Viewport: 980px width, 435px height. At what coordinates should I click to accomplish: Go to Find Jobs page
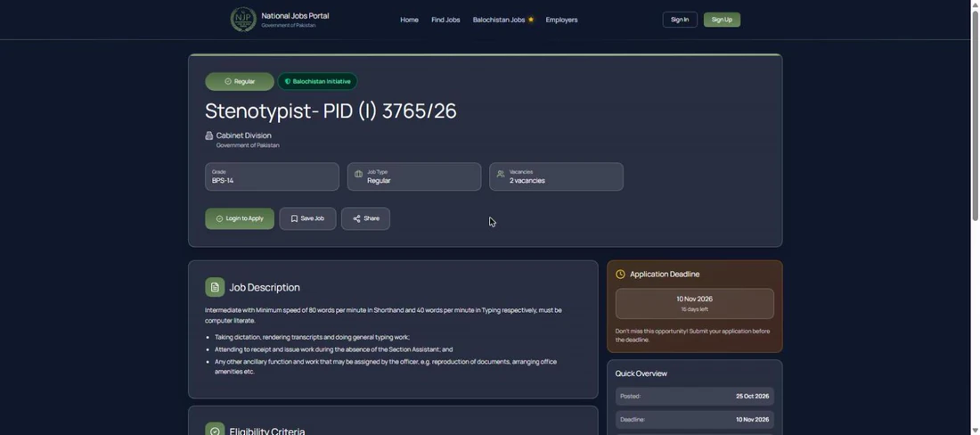pyautogui.click(x=445, y=20)
